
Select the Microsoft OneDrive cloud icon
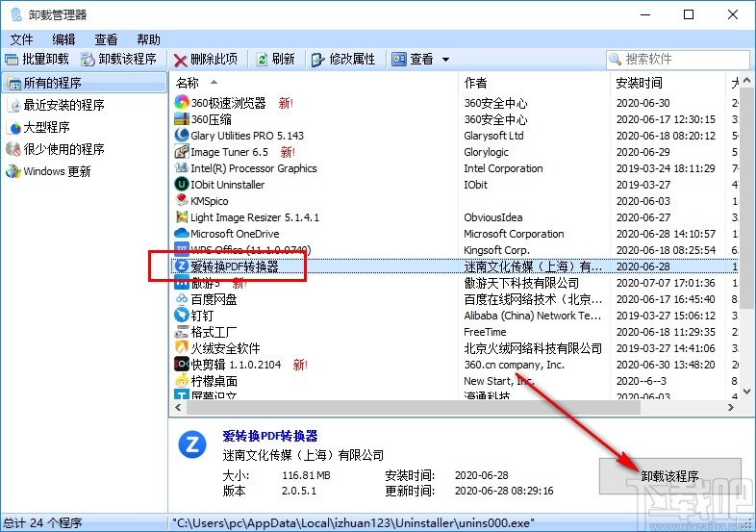click(181, 234)
